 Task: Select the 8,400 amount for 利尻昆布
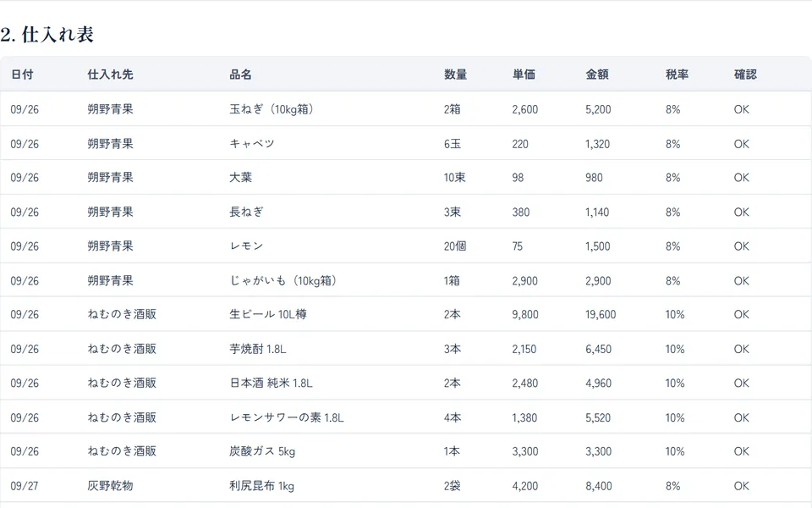(x=599, y=486)
